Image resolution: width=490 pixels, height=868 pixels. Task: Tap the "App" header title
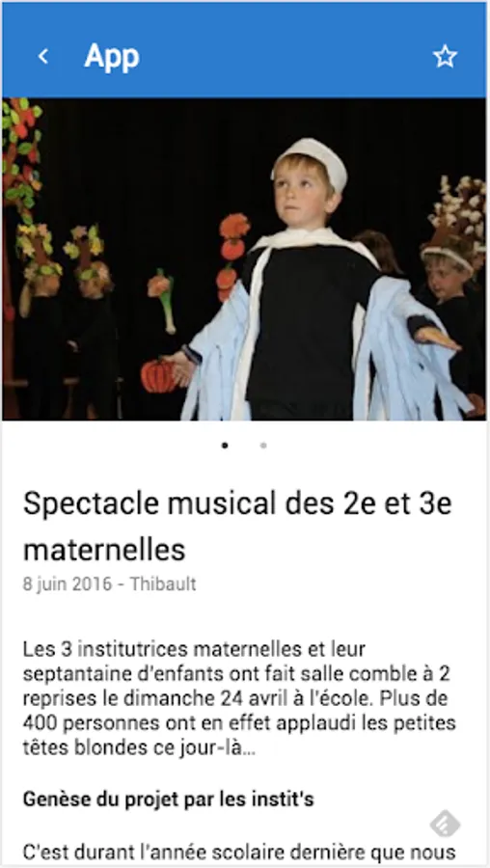[x=112, y=56]
